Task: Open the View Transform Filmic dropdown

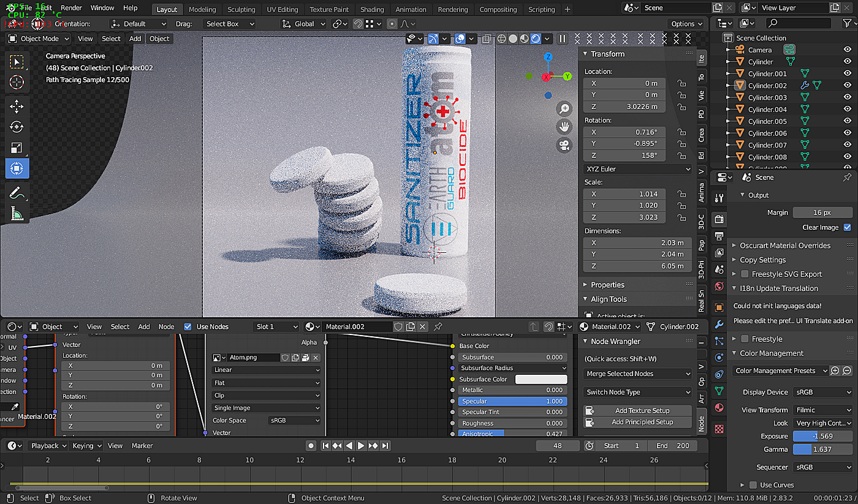Action: [x=823, y=410]
